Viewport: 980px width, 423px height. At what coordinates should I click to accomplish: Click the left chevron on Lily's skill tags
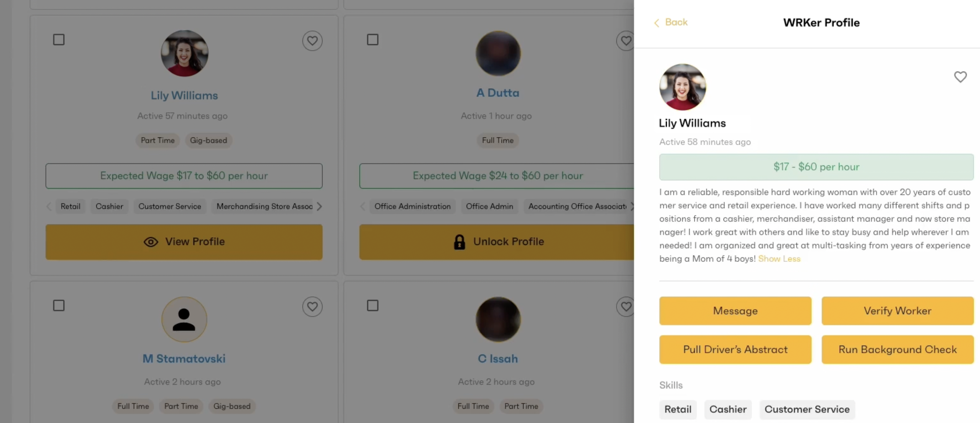click(49, 207)
